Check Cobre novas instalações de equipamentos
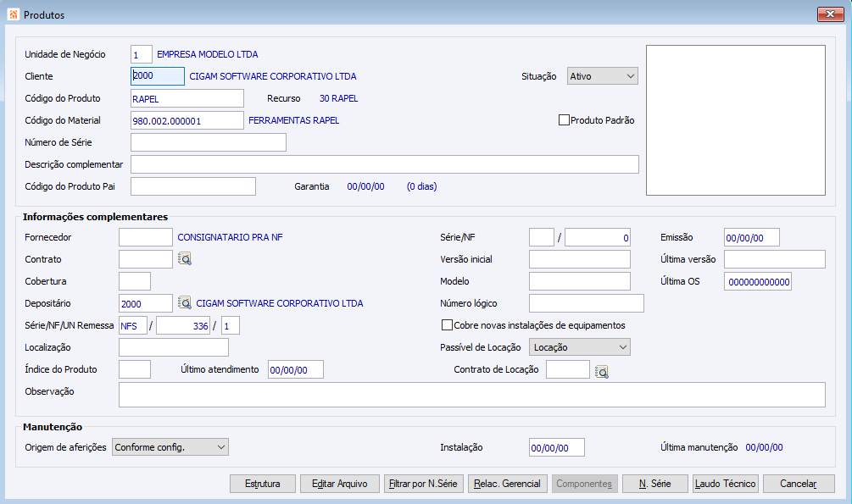Image resolution: width=852 pixels, height=504 pixels. (447, 324)
